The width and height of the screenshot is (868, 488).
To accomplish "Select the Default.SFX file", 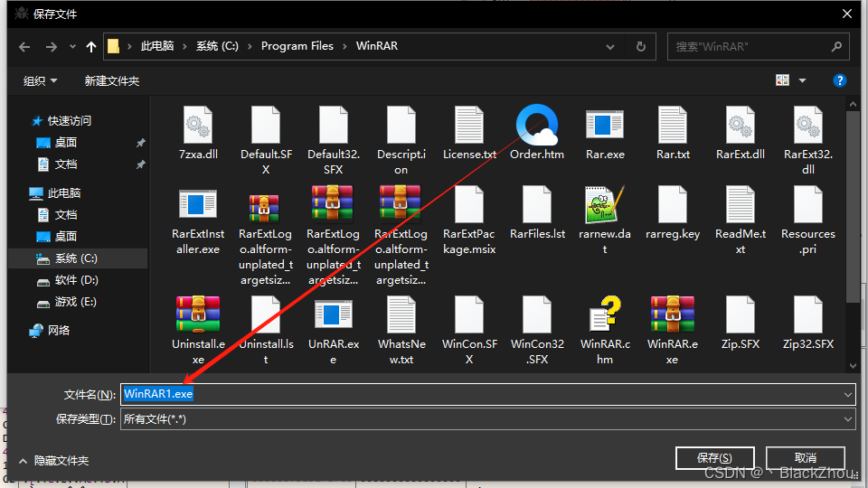I will pyautogui.click(x=266, y=141).
